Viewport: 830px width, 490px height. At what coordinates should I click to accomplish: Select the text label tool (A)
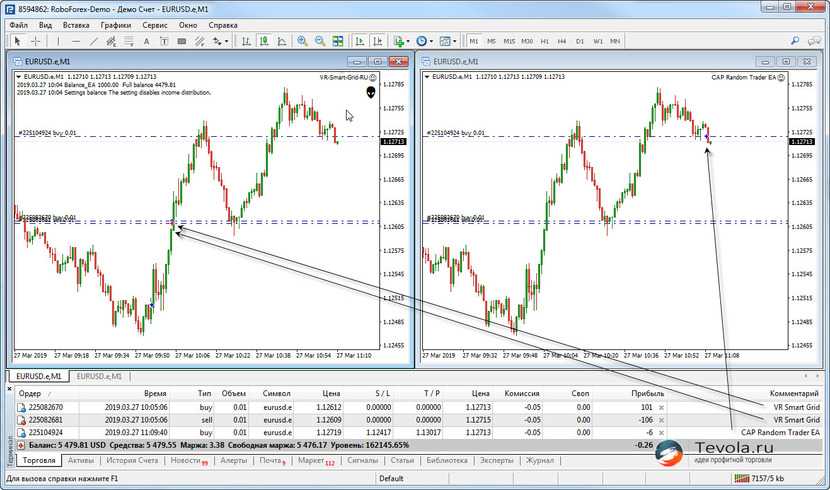point(147,41)
